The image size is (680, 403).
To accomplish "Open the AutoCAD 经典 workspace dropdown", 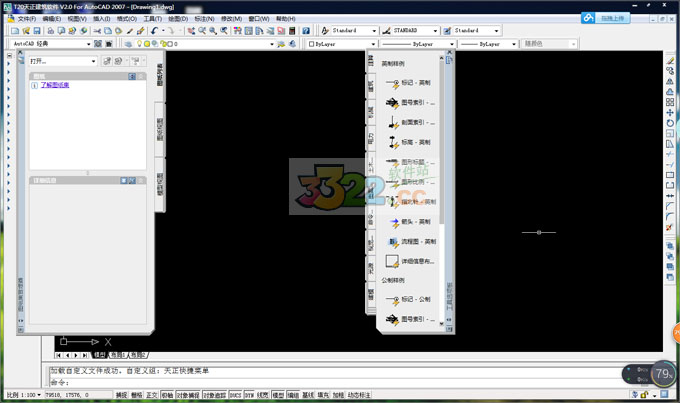I will 52,44.
